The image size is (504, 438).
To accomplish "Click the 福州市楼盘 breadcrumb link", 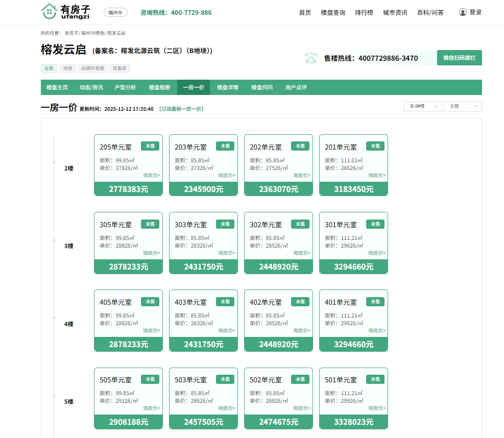I will [x=92, y=33].
